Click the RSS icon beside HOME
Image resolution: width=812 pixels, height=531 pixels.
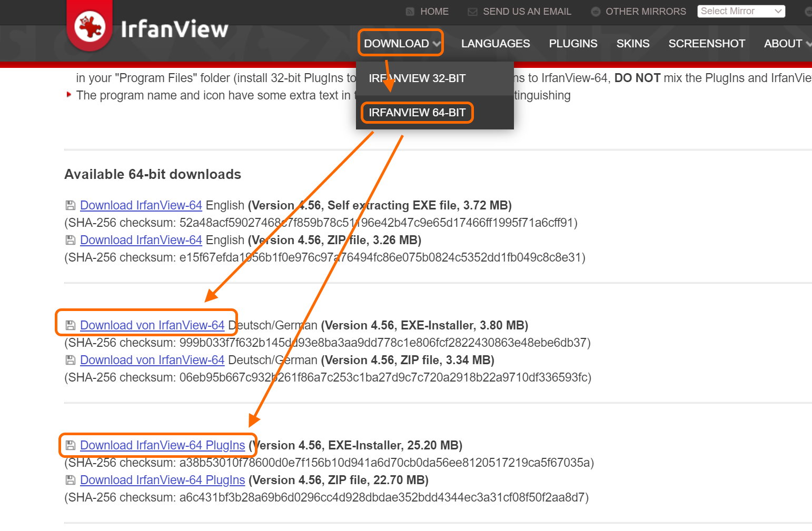click(410, 12)
